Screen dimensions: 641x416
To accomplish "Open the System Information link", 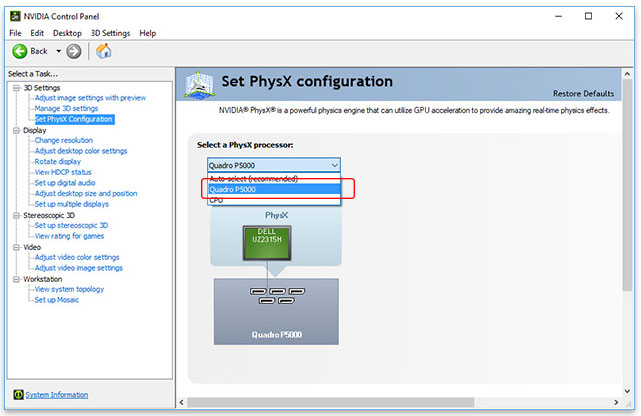I will pyautogui.click(x=56, y=395).
